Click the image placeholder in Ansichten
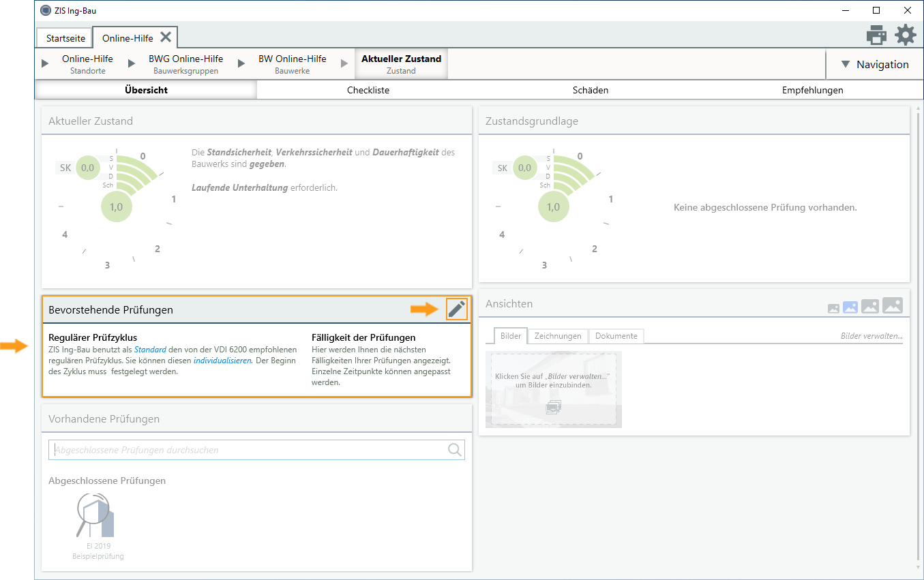 [x=554, y=390]
